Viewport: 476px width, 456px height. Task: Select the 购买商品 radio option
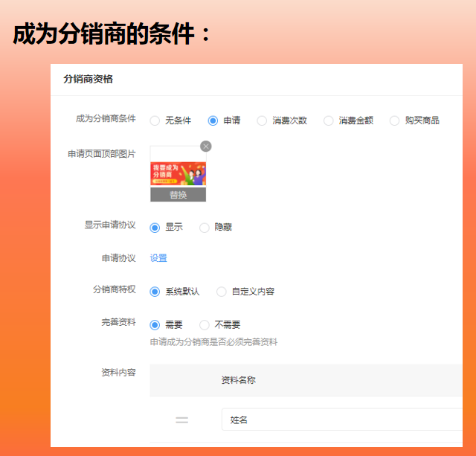click(x=395, y=121)
